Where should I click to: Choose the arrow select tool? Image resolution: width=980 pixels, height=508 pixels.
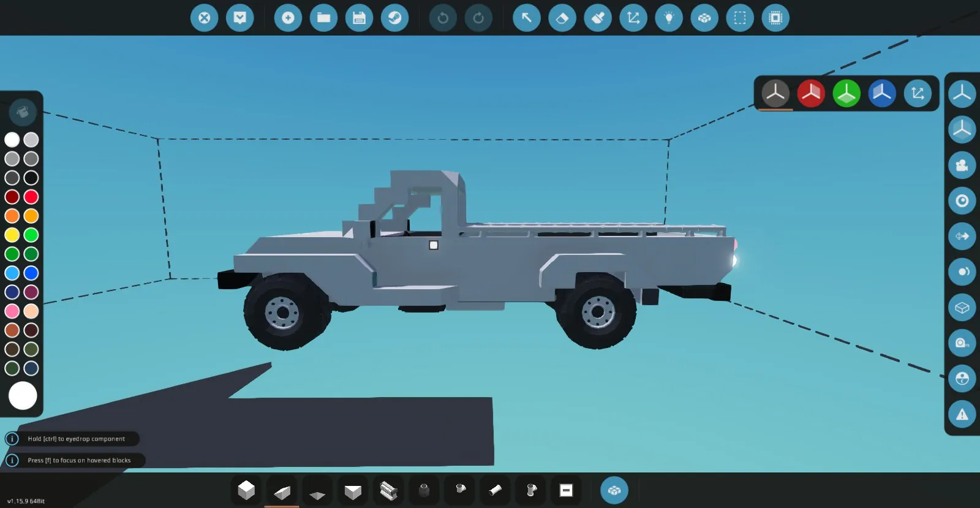point(527,18)
